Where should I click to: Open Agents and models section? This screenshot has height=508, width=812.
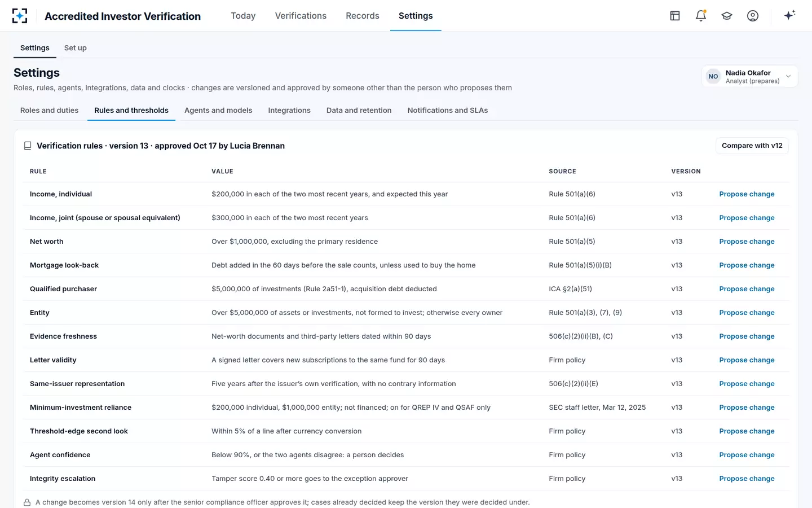[218, 111]
